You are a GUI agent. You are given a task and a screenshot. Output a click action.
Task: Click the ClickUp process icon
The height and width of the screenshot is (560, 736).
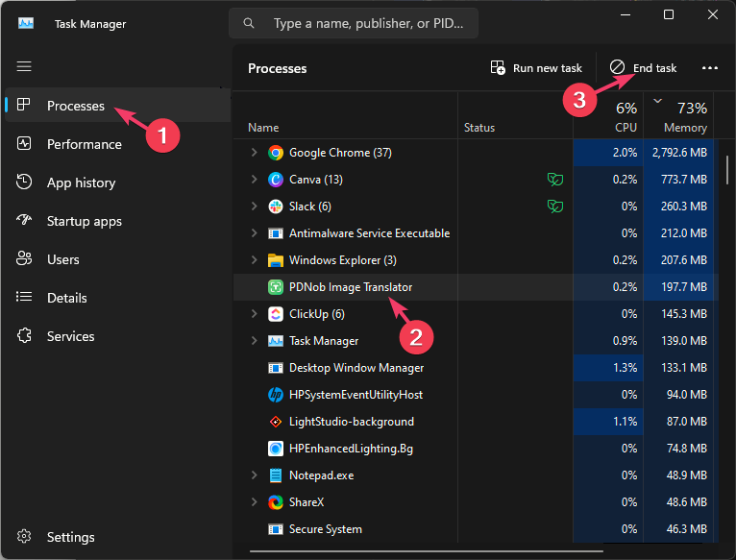pyautogui.click(x=276, y=314)
